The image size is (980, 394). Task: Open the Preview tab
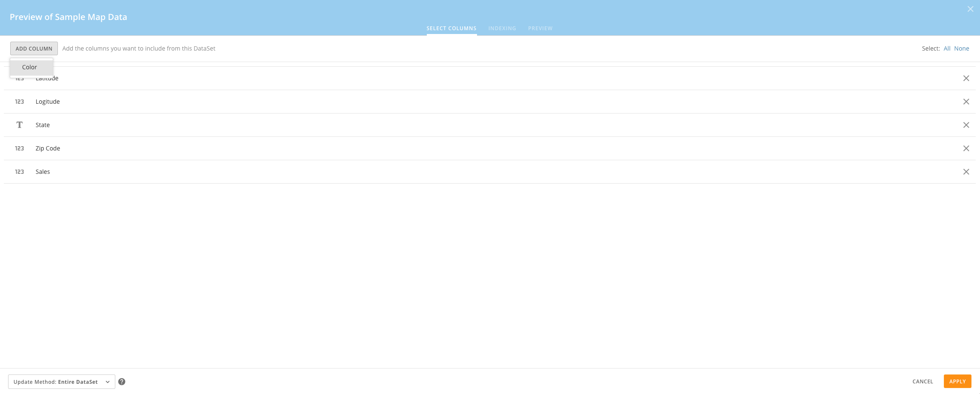540,28
